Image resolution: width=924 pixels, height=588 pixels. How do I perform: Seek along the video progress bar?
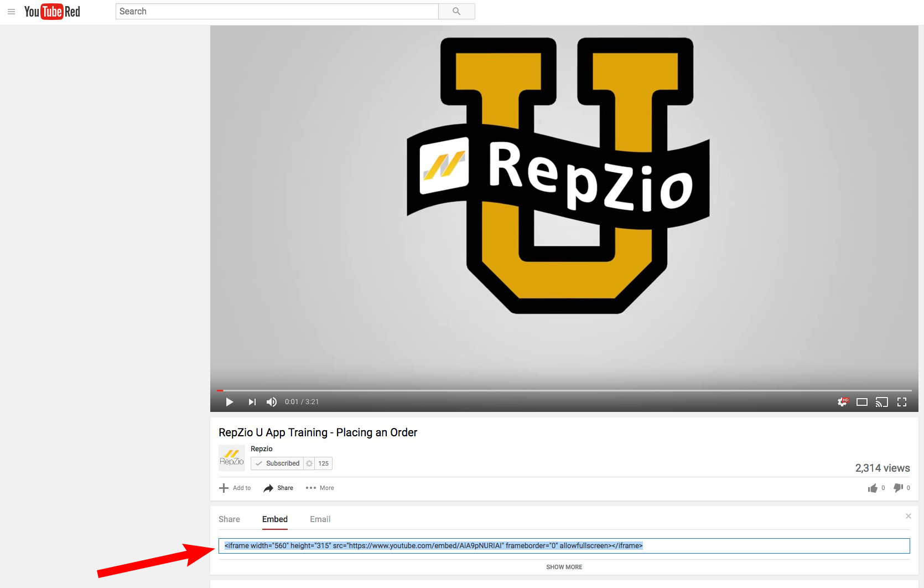click(x=564, y=390)
